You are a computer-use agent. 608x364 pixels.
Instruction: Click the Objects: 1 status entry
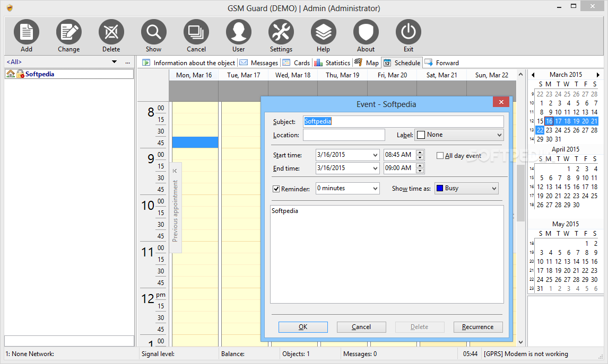[x=296, y=354]
